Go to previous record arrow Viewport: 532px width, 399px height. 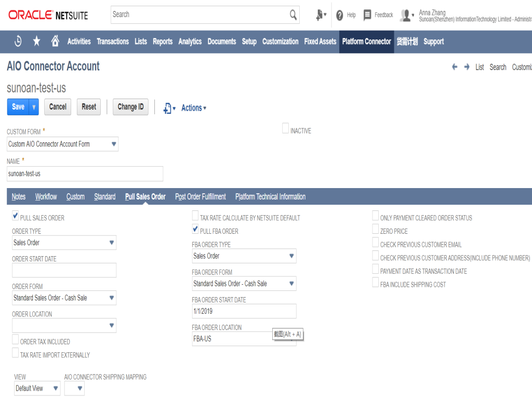click(454, 67)
